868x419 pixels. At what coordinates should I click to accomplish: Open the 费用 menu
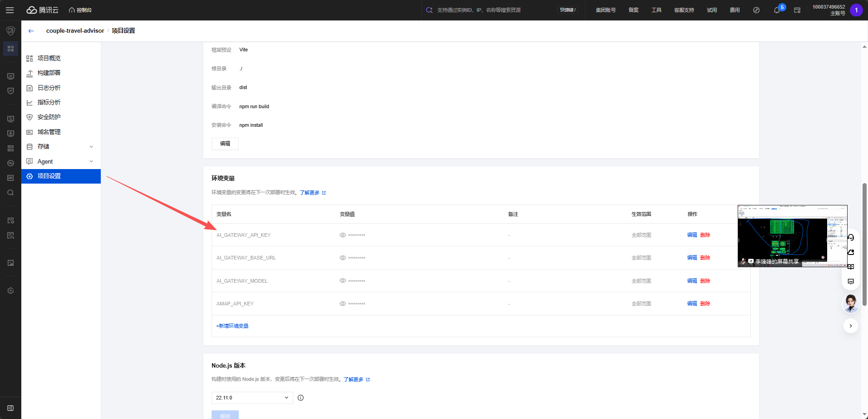pyautogui.click(x=735, y=10)
